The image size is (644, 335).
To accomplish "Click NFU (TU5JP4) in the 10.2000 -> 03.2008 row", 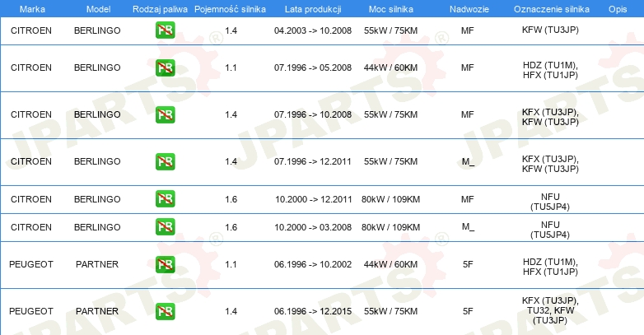I will (x=550, y=230).
